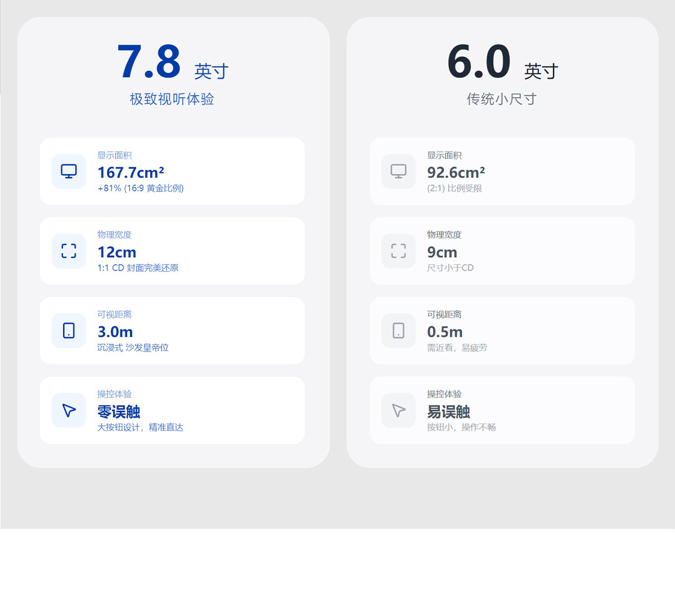Select the 7.8 heading number
This screenshot has width=675, height=616.
149,62
